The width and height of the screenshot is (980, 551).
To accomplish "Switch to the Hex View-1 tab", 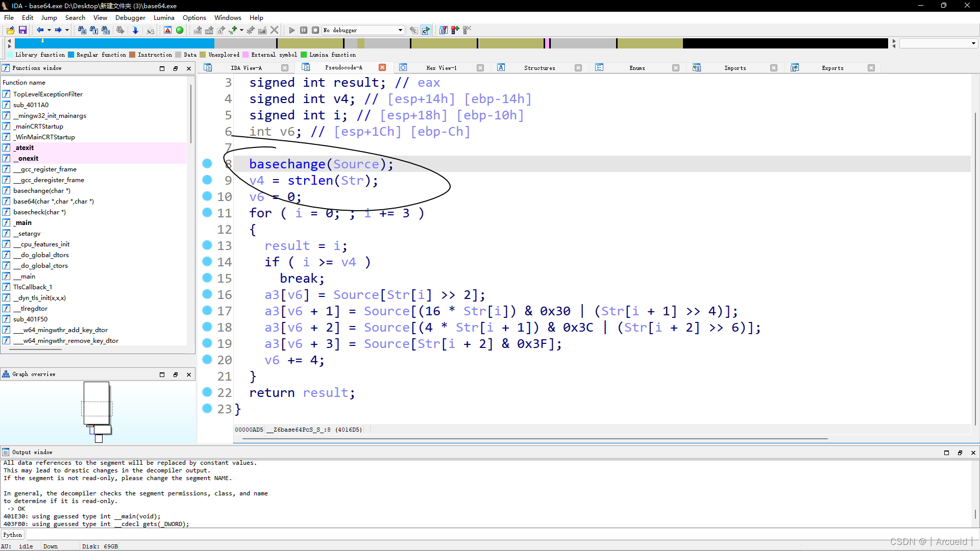I will pos(442,68).
